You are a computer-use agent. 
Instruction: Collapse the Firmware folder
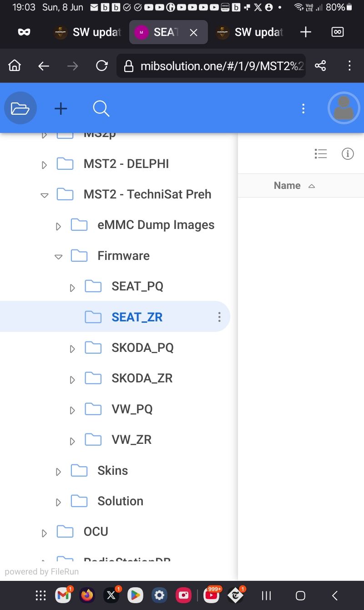click(58, 256)
